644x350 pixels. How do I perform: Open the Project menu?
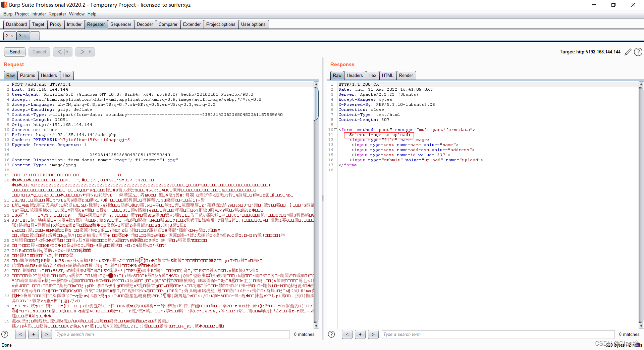pyautogui.click(x=22, y=14)
